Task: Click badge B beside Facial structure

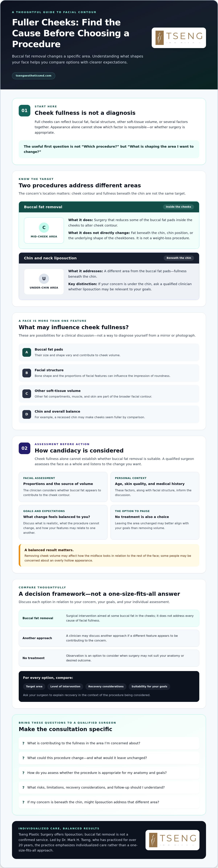Action: [27, 373]
